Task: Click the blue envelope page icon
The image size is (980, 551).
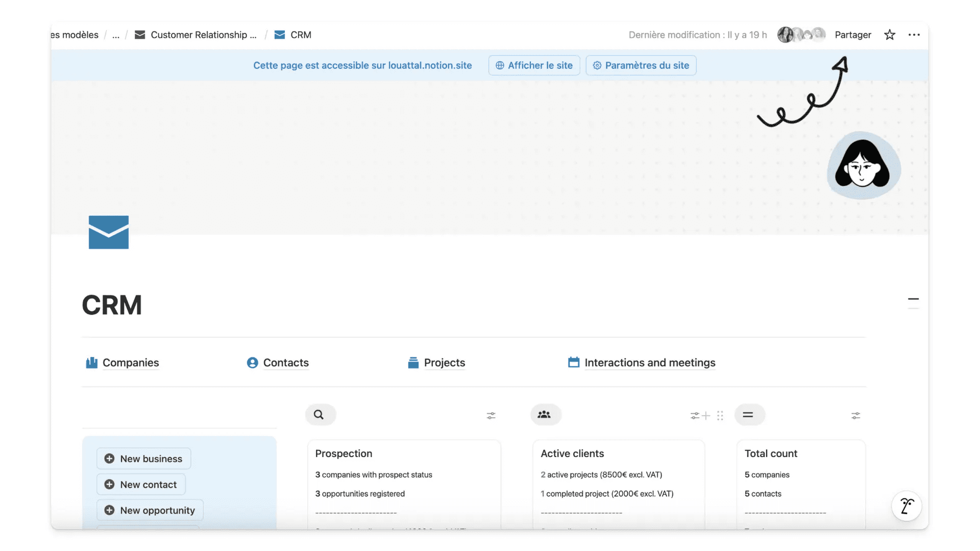Action: 109,232
